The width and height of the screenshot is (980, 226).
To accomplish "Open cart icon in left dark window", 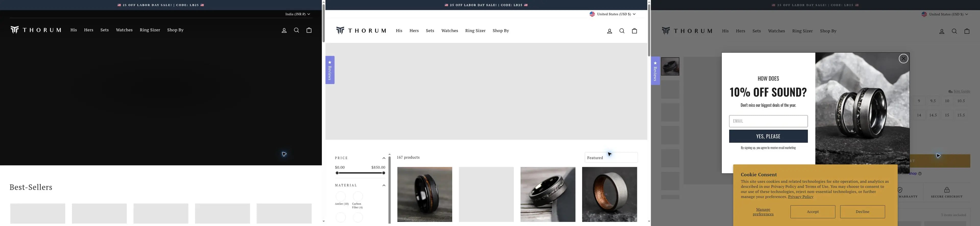I will tap(309, 30).
